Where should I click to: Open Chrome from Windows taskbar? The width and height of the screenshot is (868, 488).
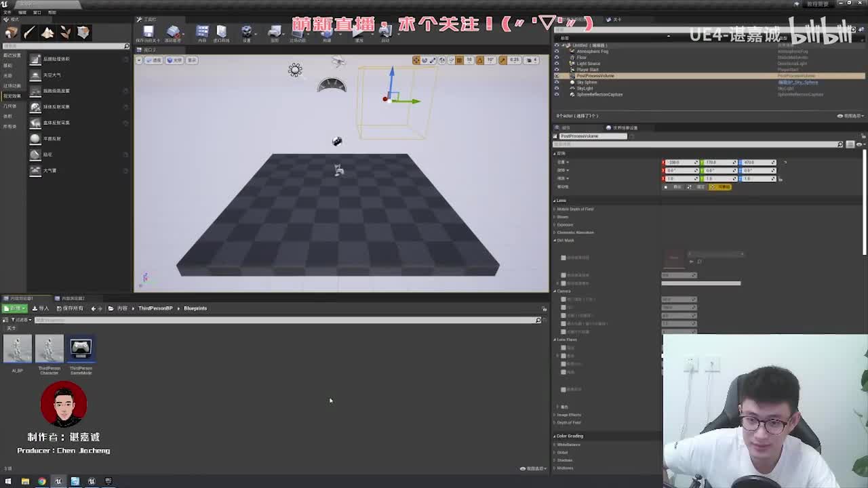pos(42,481)
